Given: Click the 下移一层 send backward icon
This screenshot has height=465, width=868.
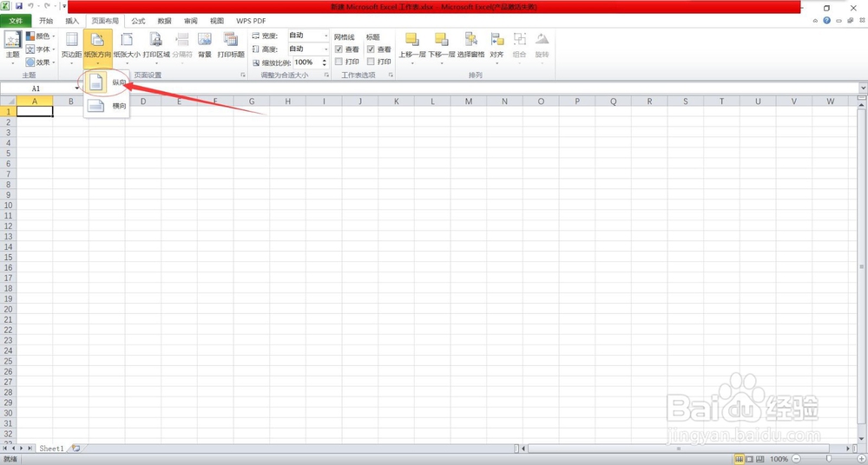Looking at the screenshot, I should (x=441, y=39).
